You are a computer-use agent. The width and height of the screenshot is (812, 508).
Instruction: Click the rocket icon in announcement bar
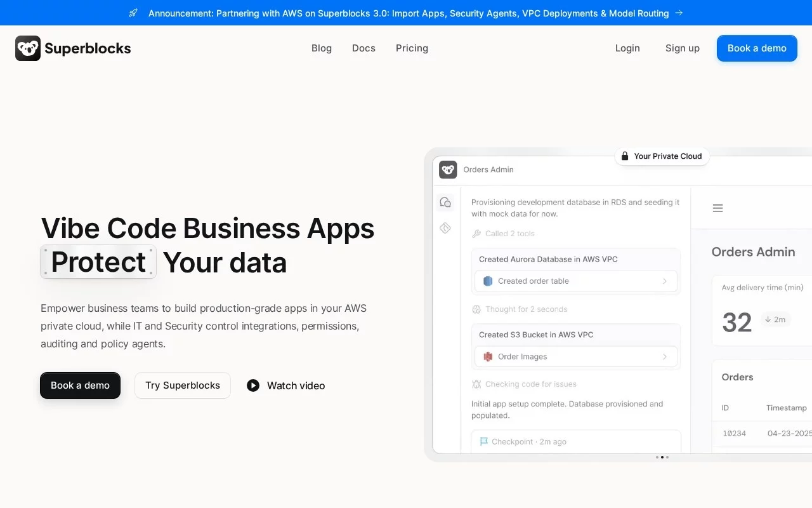tap(133, 13)
